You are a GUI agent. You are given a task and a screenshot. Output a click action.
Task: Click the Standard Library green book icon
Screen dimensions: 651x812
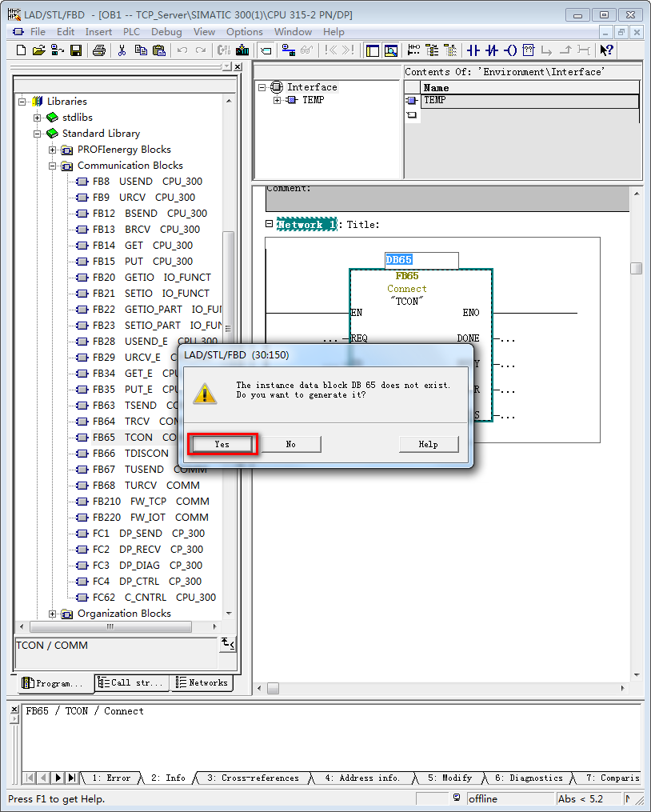52,134
